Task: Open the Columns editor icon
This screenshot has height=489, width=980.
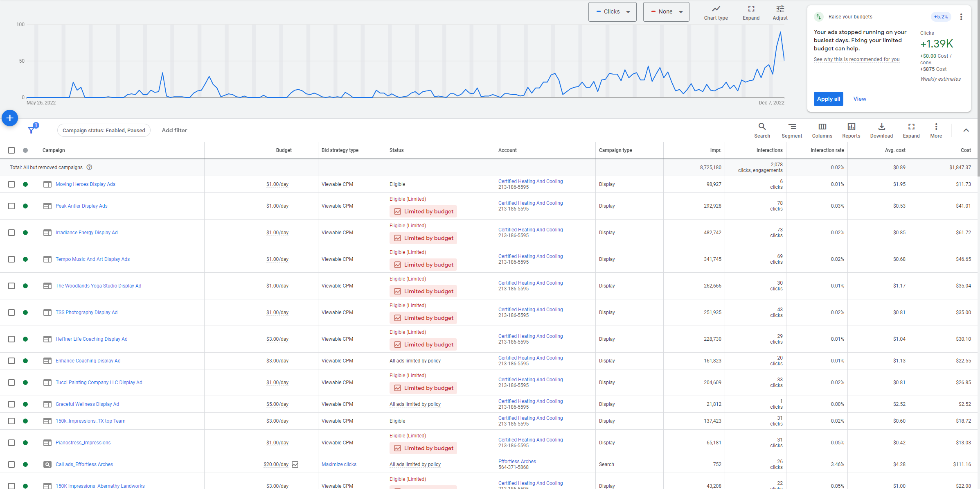Action: pos(822,127)
